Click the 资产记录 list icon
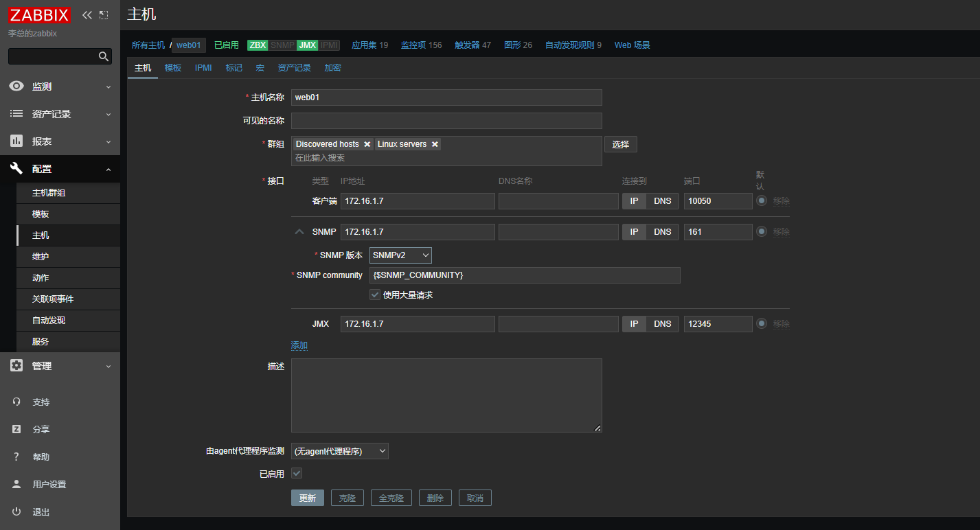This screenshot has height=530, width=980. tap(16, 114)
